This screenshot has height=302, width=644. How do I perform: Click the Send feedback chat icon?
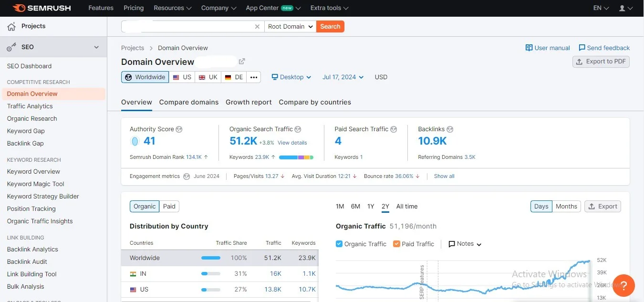point(582,48)
